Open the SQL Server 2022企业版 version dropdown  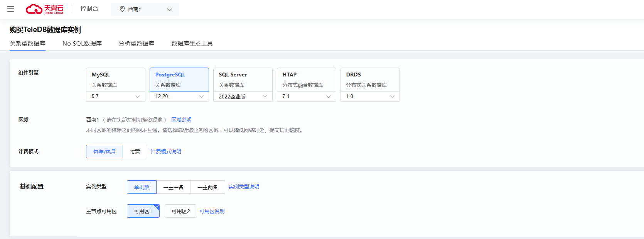coord(243,97)
